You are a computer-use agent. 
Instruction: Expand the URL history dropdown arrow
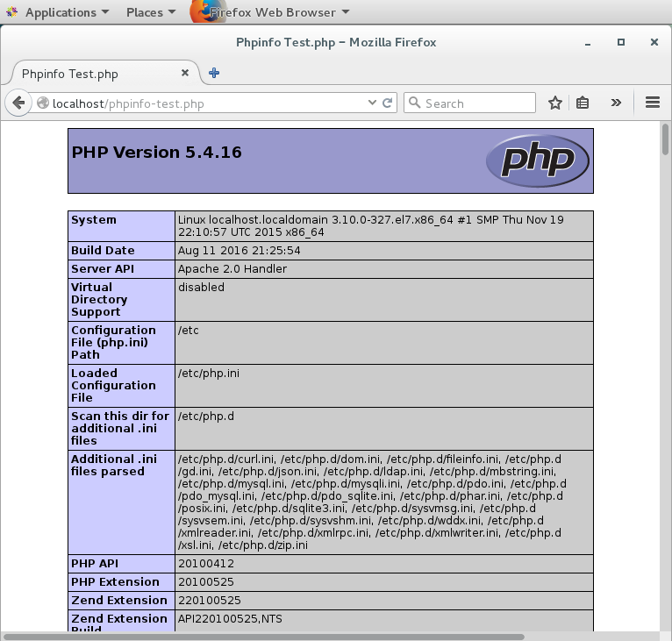click(x=372, y=103)
